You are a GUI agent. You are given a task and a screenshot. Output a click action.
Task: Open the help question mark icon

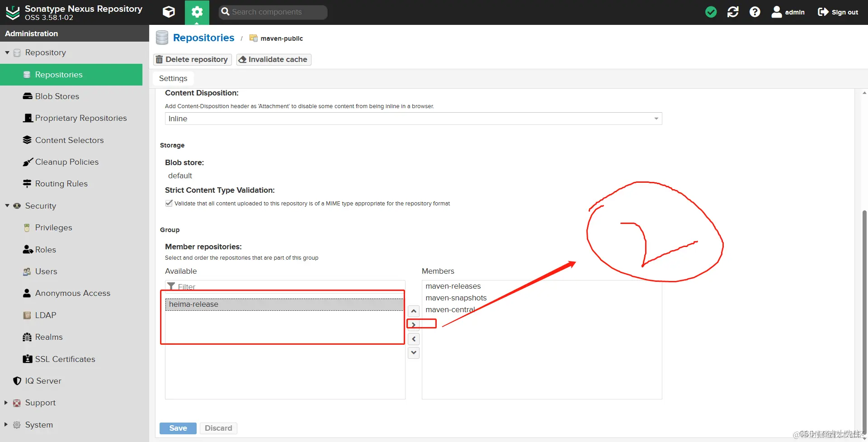point(755,12)
